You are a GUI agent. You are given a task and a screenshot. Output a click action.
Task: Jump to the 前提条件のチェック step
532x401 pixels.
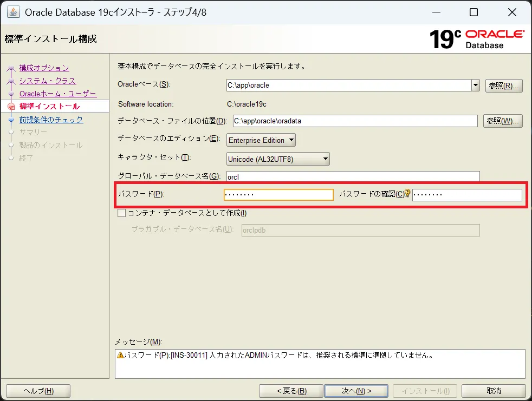51,120
